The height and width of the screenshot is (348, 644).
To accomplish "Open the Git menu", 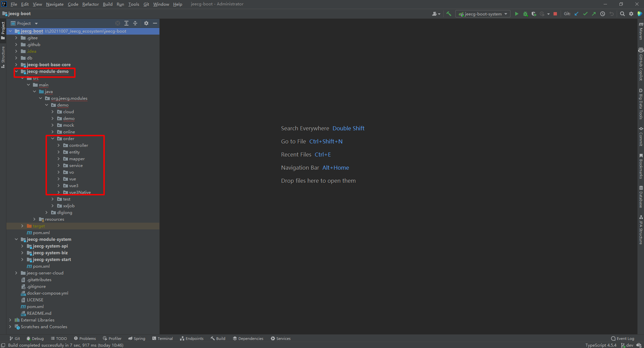I will [146, 4].
